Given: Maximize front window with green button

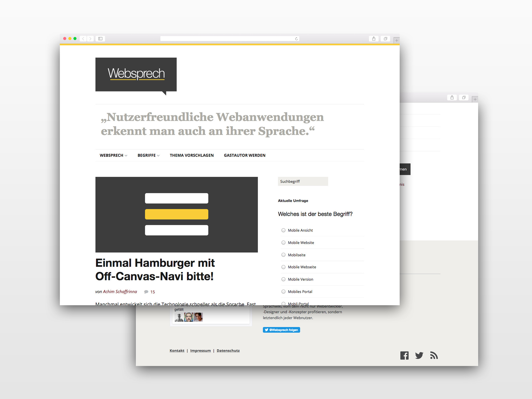Looking at the screenshot, I should pyautogui.click(x=75, y=38).
